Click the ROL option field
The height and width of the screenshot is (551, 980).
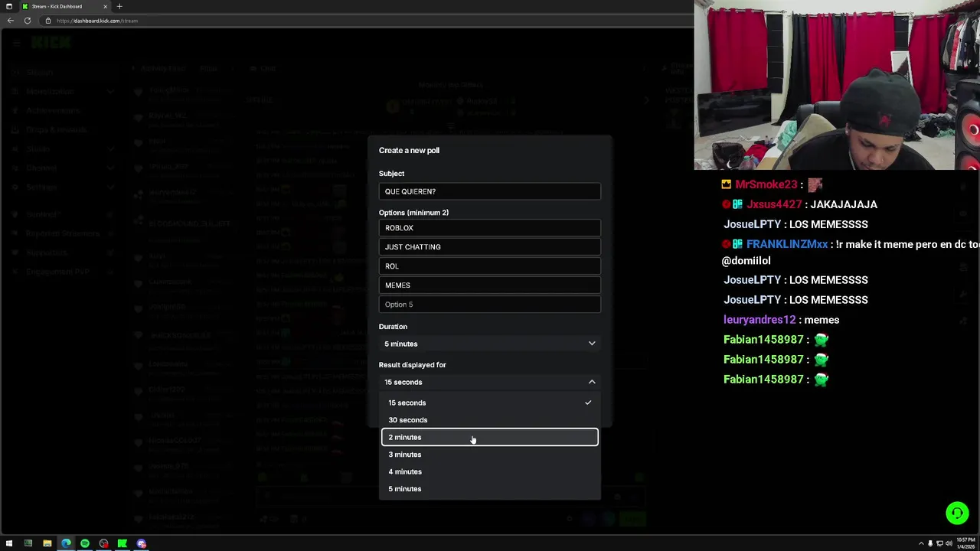[x=490, y=266]
